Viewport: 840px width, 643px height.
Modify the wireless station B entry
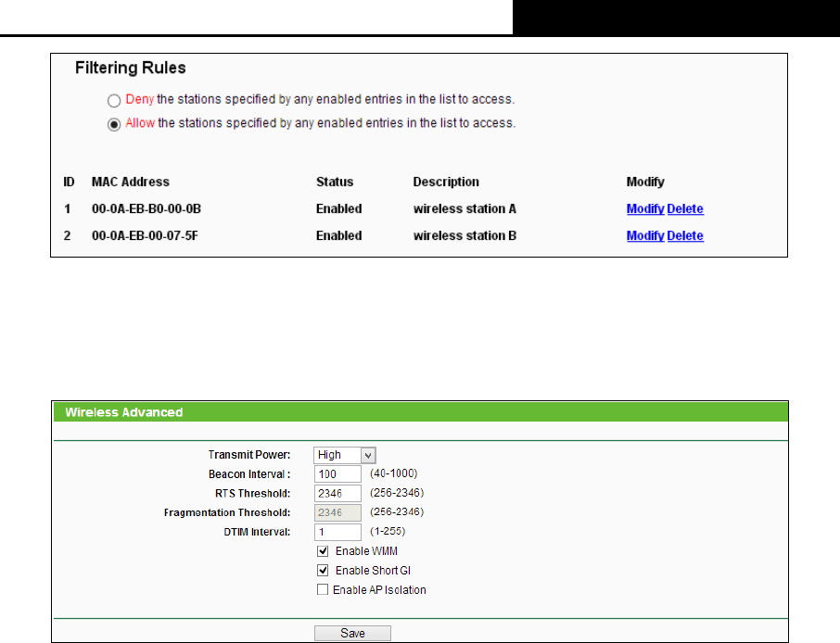[x=645, y=236]
